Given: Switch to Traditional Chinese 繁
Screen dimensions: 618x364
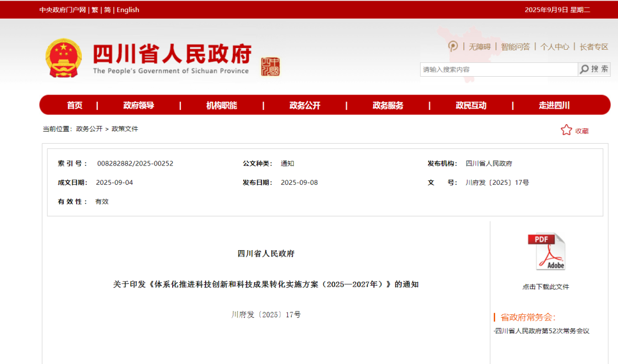Looking at the screenshot, I should tap(95, 10).
